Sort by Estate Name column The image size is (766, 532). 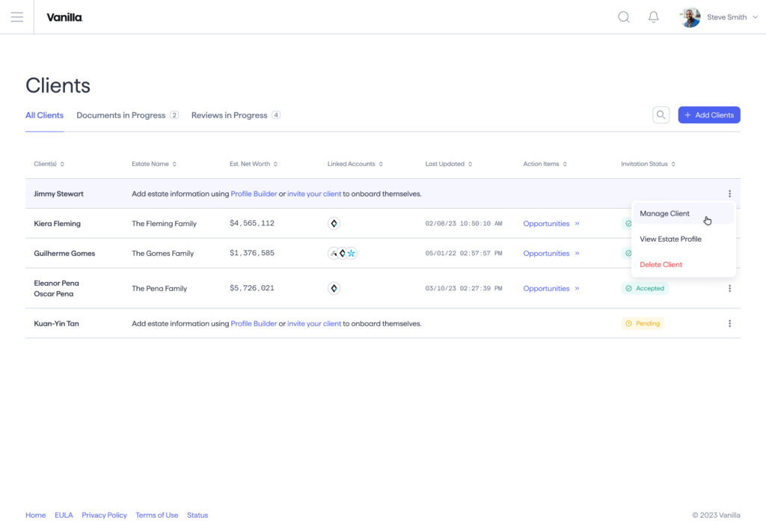[x=154, y=164]
